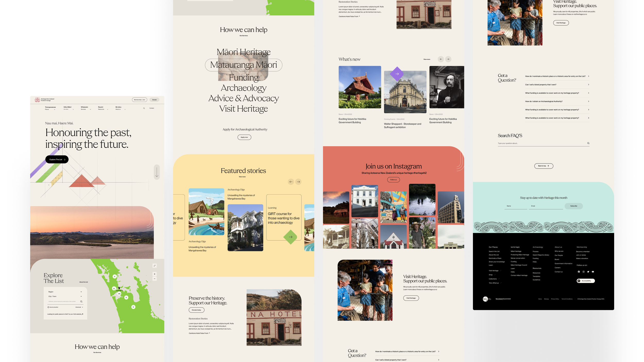Click the Membership / Join button
The image size is (644, 362).
(140, 100)
